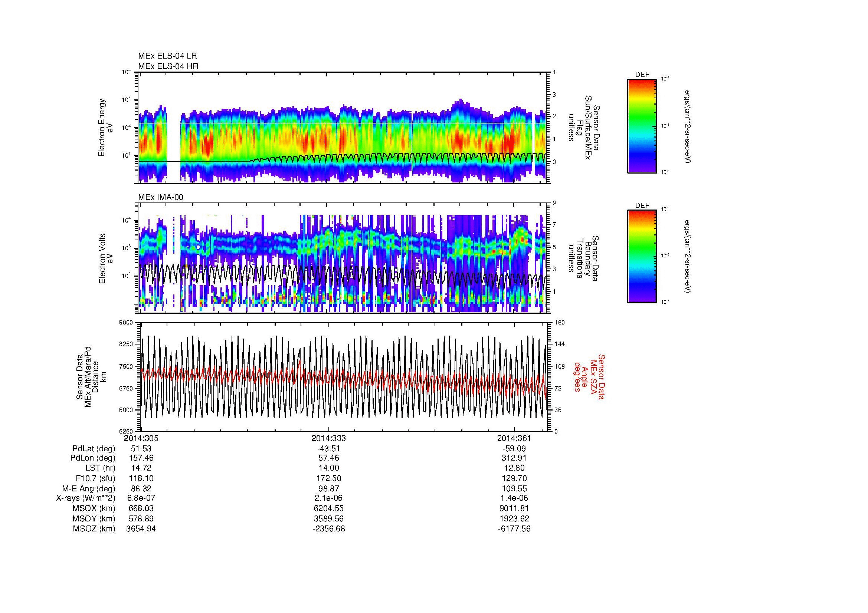Click the 'PdLat (deg)' row label
The image size is (868, 613).
click(94, 449)
